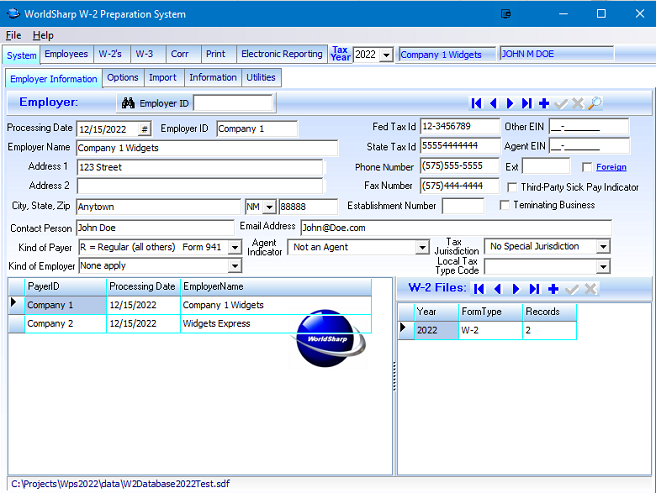Click the Email Address field
The height and width of the screenshot is (493, 656).
(x=456, y=228)
